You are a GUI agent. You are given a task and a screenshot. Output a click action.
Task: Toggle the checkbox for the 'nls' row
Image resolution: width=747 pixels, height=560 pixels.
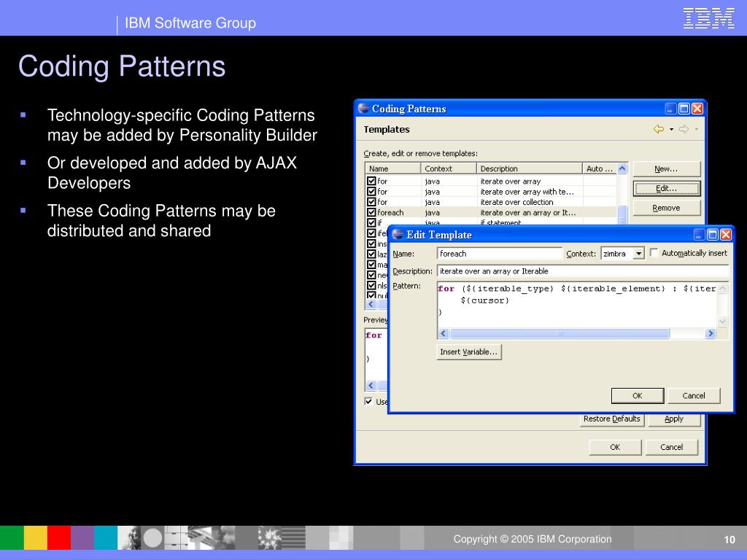pyautogui.click(x=371, y=286)
